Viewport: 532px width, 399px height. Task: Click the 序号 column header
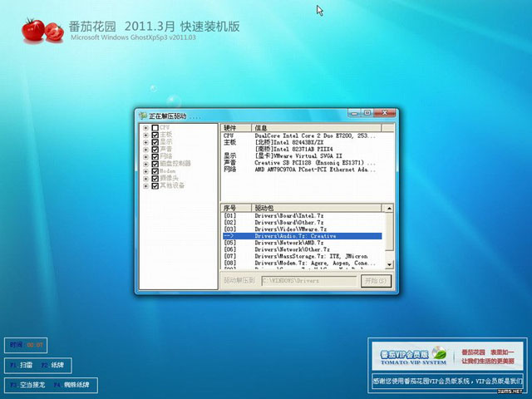(236, 208)
